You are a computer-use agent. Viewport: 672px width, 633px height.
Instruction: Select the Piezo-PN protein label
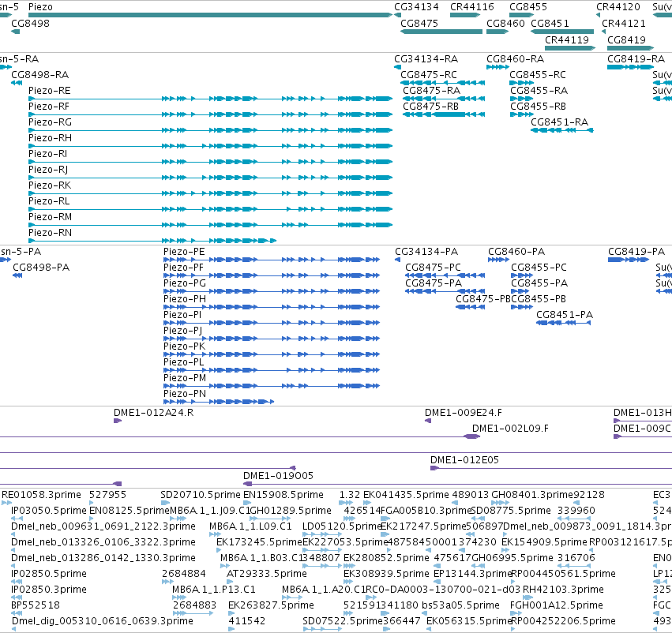[185, 394]
